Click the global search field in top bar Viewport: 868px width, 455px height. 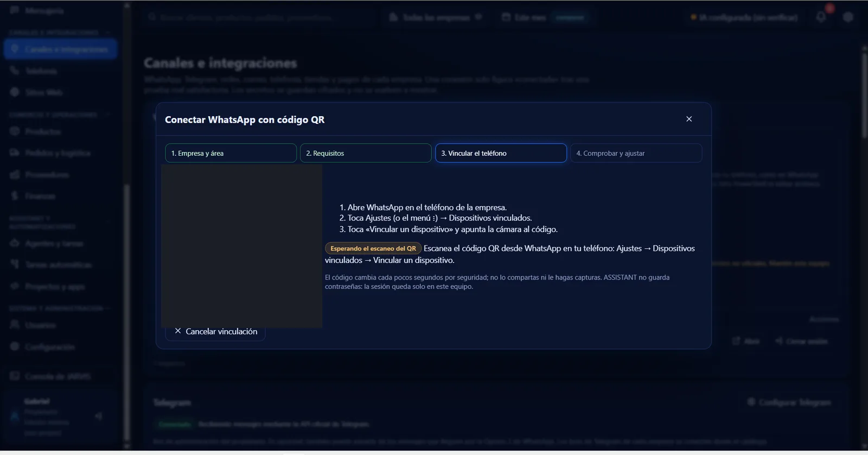[260, 17]
